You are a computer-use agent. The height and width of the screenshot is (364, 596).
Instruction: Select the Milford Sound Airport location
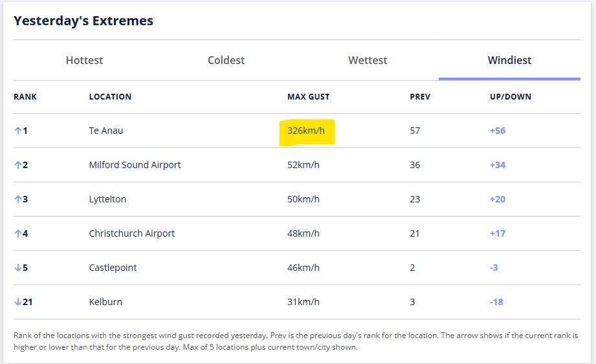135,165
